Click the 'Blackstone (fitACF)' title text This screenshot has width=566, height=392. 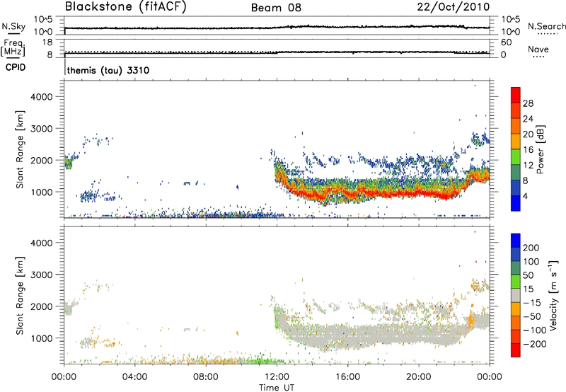click(126, 7)
